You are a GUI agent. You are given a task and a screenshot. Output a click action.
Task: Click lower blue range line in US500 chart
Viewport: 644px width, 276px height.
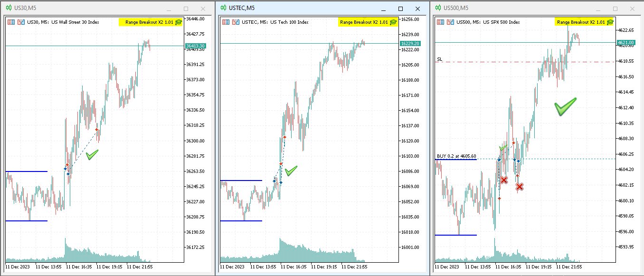[x=456, y=235]
